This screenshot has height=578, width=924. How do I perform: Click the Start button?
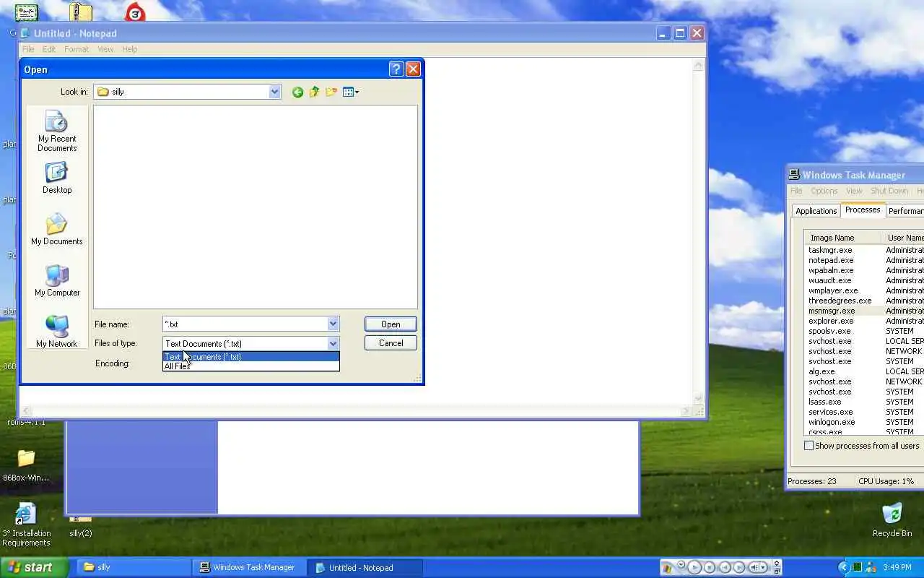[34, 567]
